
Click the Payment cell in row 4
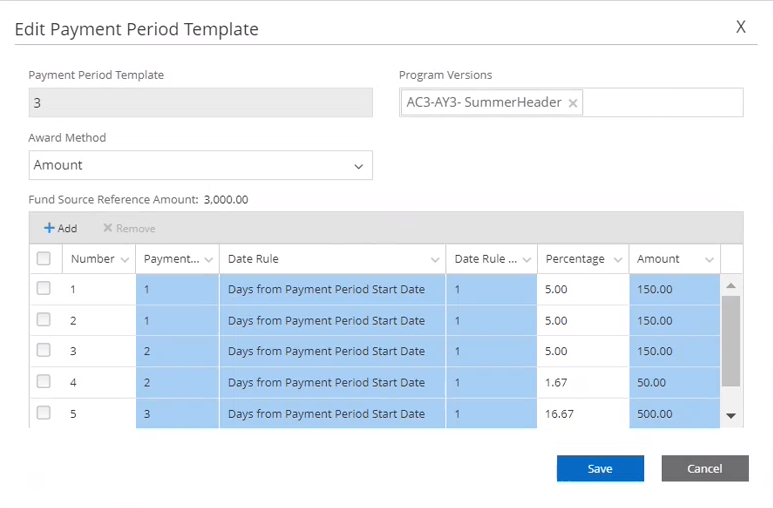177,382
